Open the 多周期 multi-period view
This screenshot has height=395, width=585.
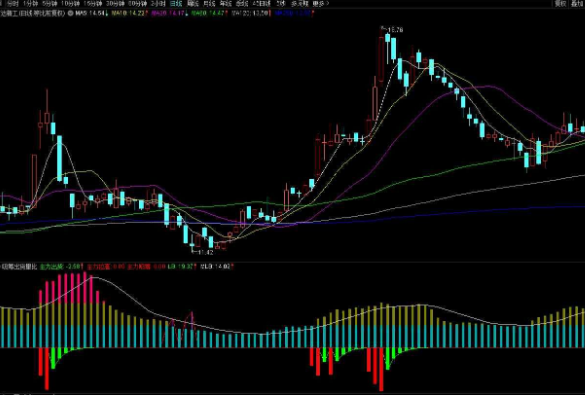click(x=300, y=4)
